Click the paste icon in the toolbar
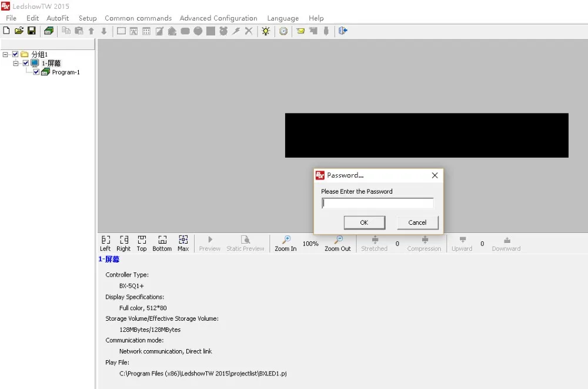The height and width of the screenshot is (389, 588). 79,31
